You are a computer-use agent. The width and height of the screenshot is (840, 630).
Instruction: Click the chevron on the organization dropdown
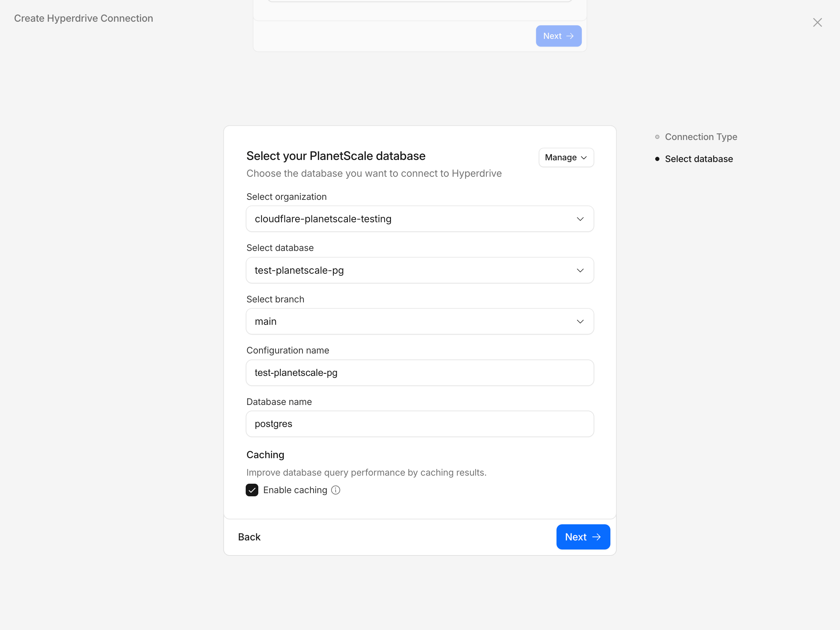click(x=580, y=219)
